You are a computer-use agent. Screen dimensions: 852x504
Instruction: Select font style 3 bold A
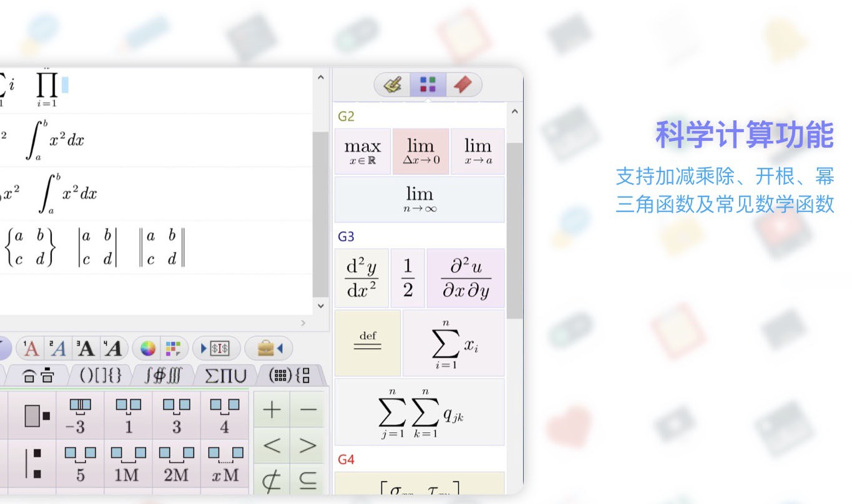(x=86, y=349)
